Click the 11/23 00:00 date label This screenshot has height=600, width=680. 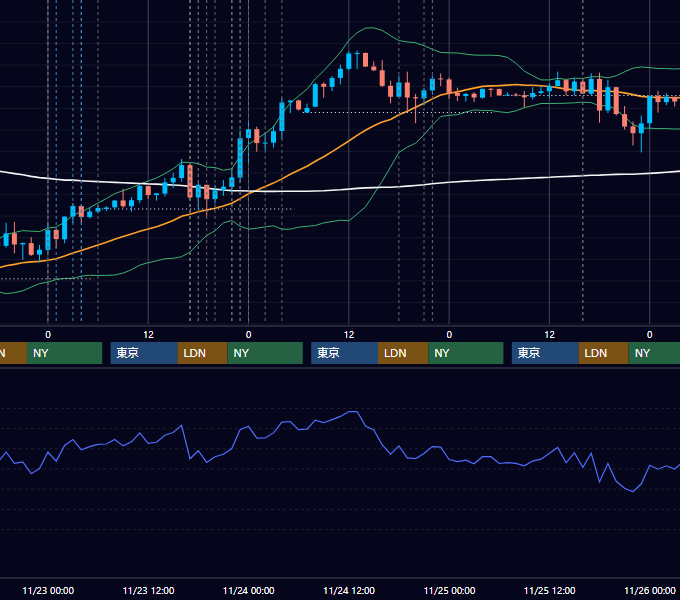(x=48, y=590)
